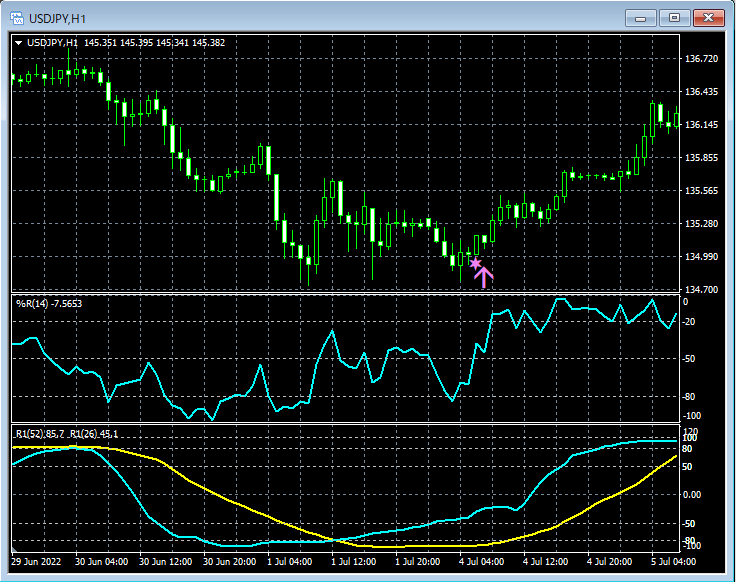Image resolution: width=737 pixels, height=582 pixels.
Task: Click the -80 level on %R scale
Action: pyautogui.click(x=690, y=397)
